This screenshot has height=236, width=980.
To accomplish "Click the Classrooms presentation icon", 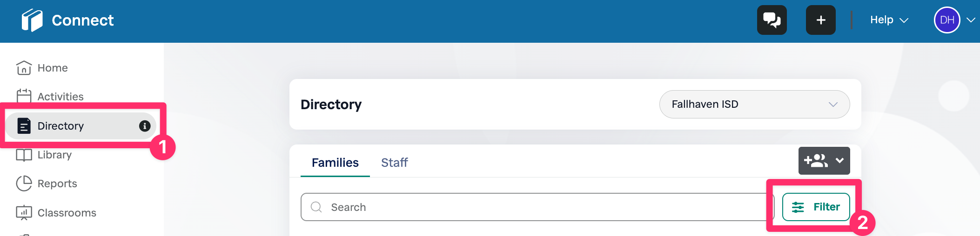I will (24, 213).
